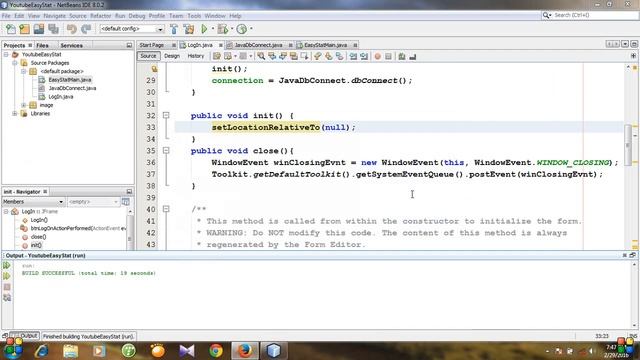Select btnLogOnActionPerformed in the Navigator
This screenshot has height=360, width=640.
click(x=79, y=228)
